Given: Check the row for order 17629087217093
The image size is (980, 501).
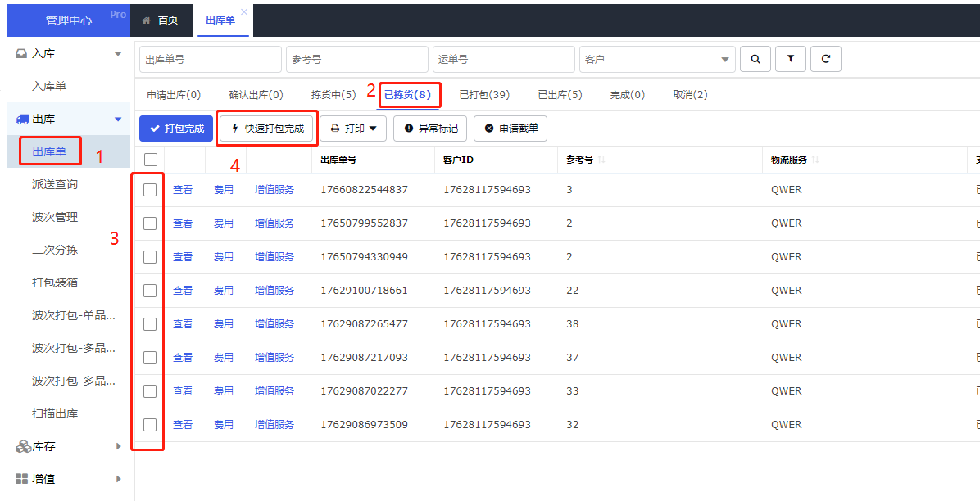Looking at the screenshot, I should [150, 357].
